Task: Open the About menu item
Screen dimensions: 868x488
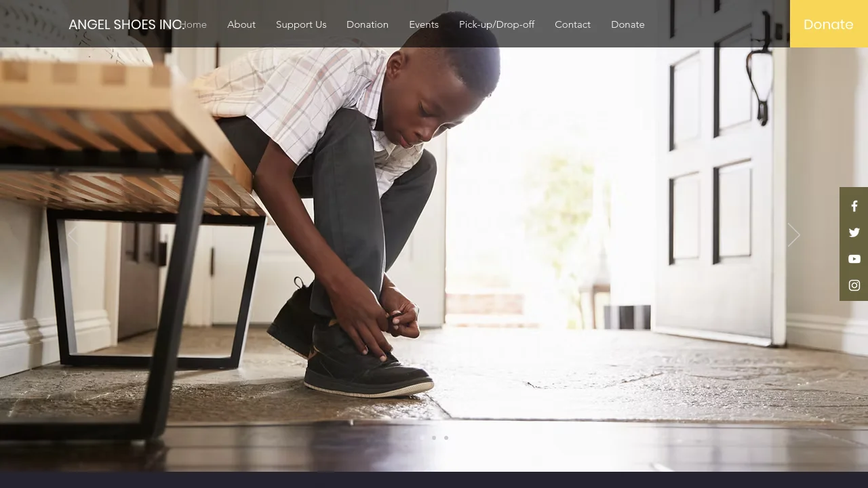Action: 241,24
